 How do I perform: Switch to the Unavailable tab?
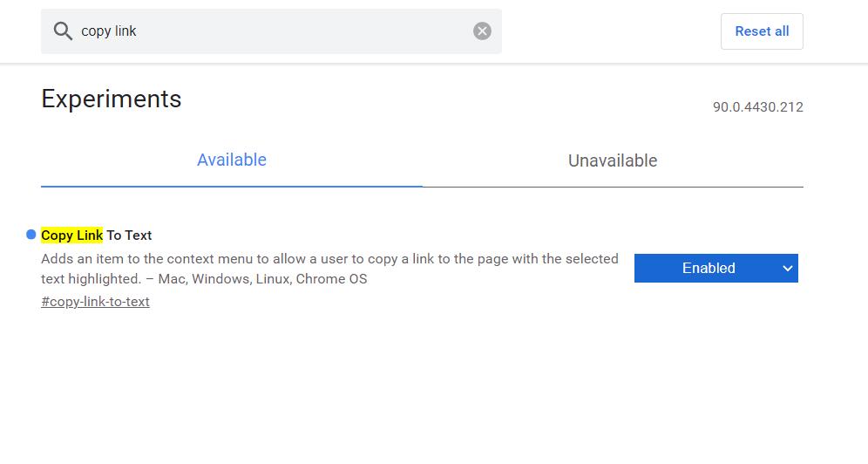click(613, 160)
